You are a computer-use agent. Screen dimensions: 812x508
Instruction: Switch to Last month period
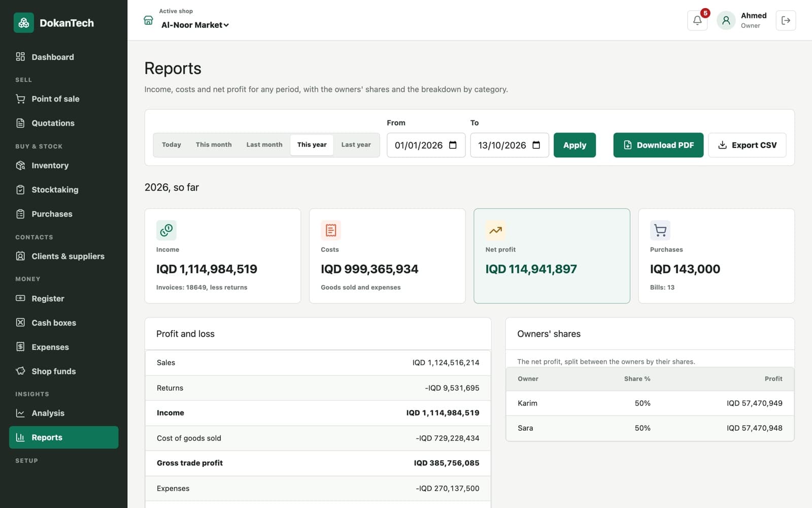pyautogui.click(x=264, y=145)
